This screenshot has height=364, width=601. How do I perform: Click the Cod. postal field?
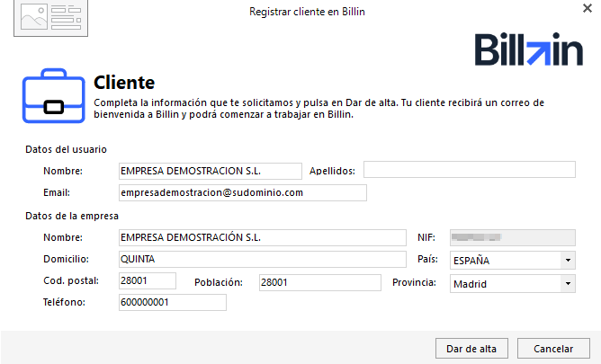coord(147,282)
